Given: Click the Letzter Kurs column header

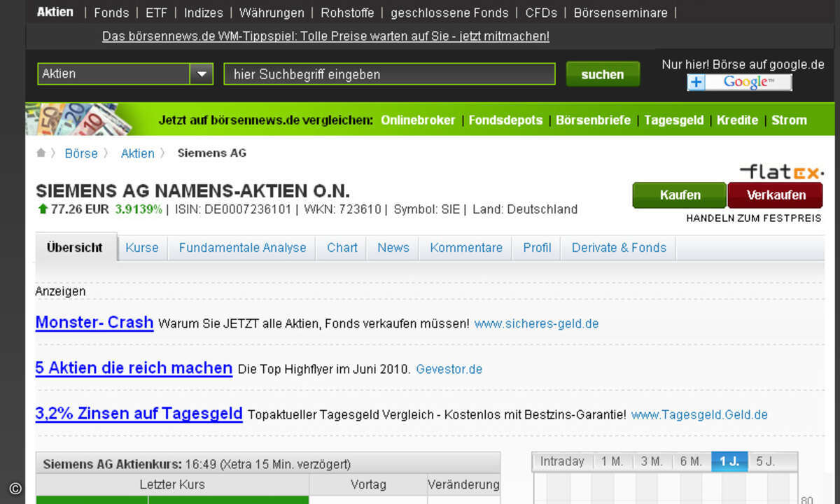Looking at the screenshot, I should (x=172, y=484).
